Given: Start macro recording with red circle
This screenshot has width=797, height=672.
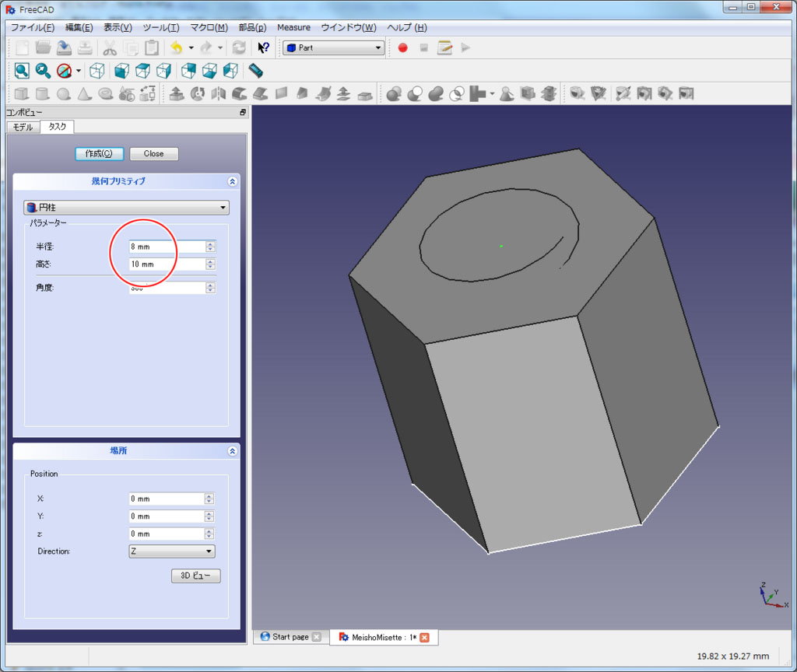Looking at the screenshot, I should tap(402, 47).
